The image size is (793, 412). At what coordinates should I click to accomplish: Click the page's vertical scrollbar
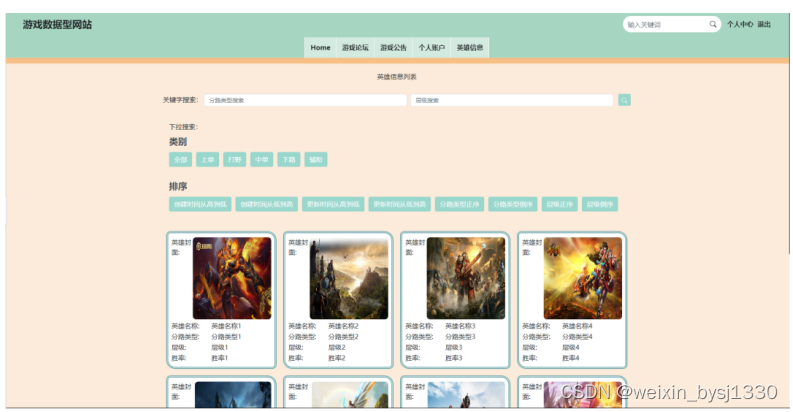pos(790,134)
